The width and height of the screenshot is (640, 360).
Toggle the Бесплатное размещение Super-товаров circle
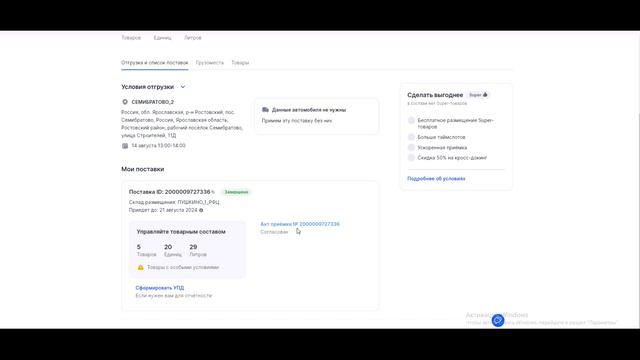click(411, 120)
